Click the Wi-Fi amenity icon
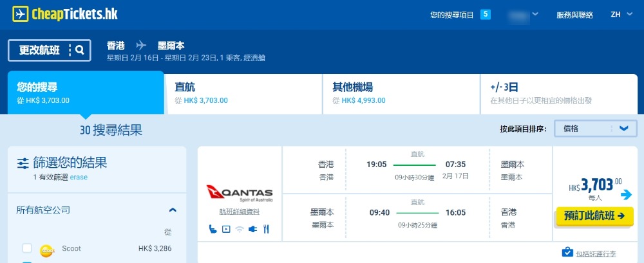Image resolution: width=644 pixels, height=263 pixels. 240,228
